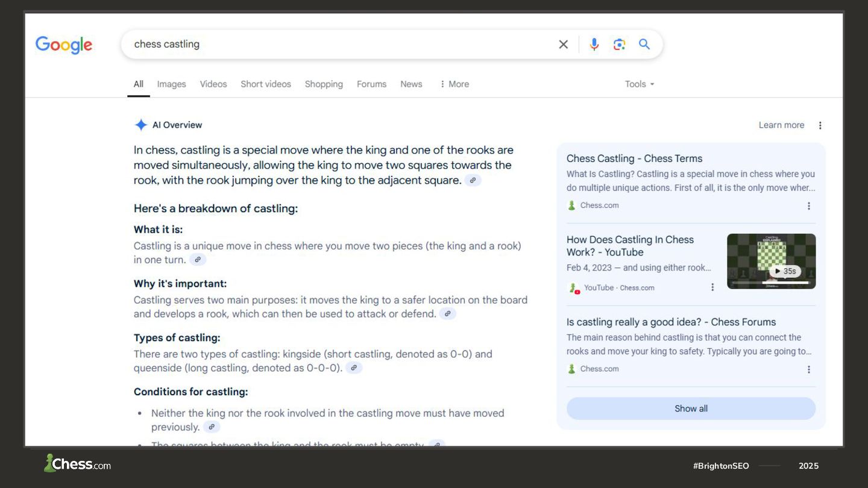The height and width of the screenshot is (488, 868).
Task: Play the 35s castling video thumbnail
Action: point(771,261)
